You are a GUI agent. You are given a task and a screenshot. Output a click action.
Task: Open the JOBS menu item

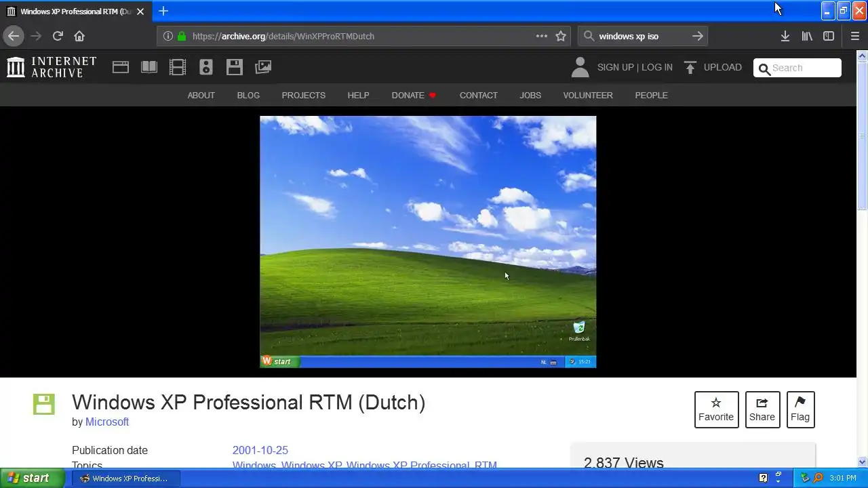click(530, 96)
